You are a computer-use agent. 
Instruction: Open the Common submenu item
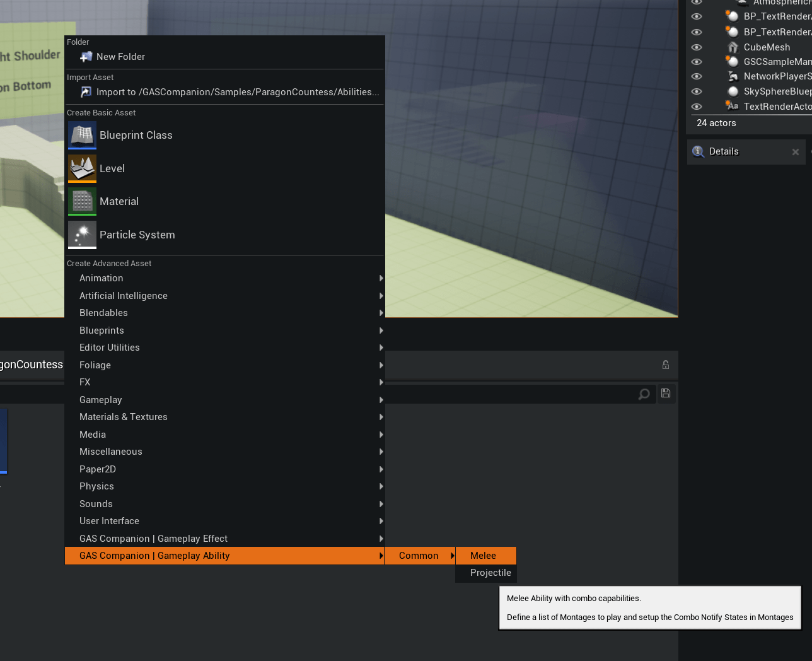tap(420, 556)
